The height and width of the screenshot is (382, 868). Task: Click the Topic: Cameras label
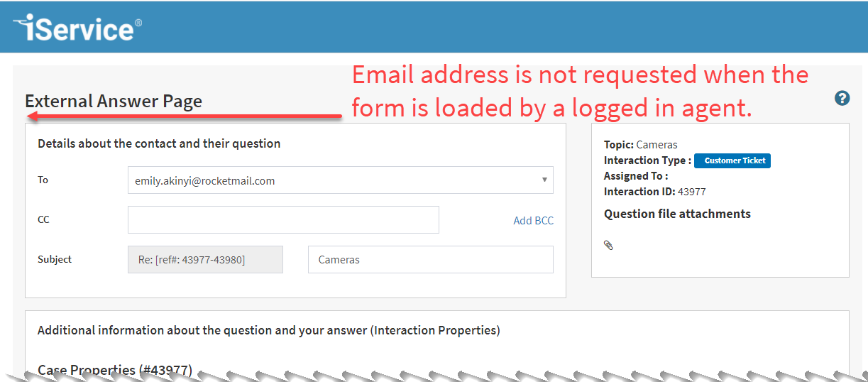(641, 145)
